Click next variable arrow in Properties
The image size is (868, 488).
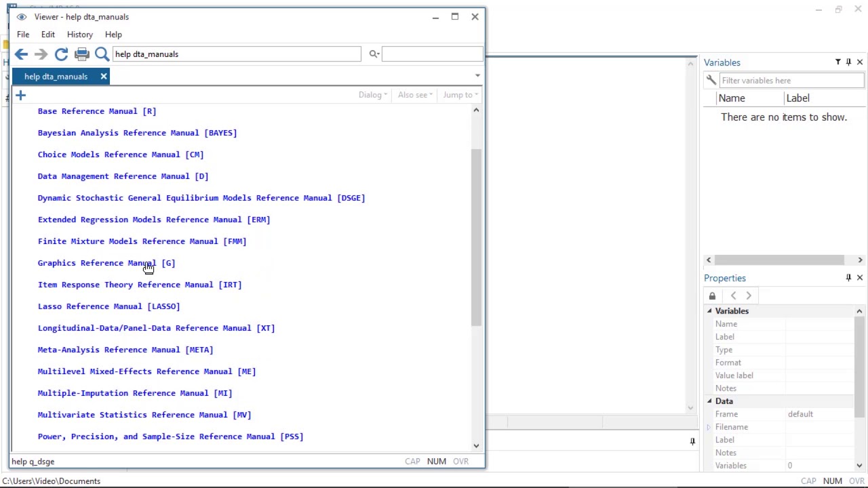749,296
